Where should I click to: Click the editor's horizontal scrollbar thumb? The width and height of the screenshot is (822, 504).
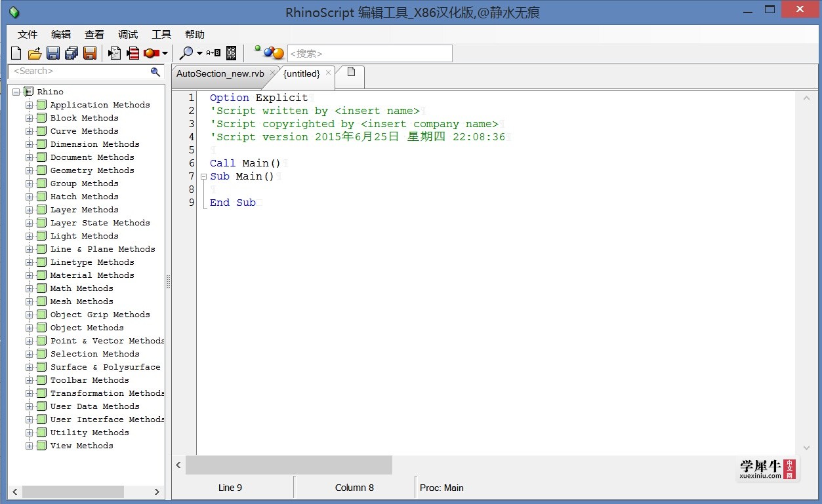[289, 465]
